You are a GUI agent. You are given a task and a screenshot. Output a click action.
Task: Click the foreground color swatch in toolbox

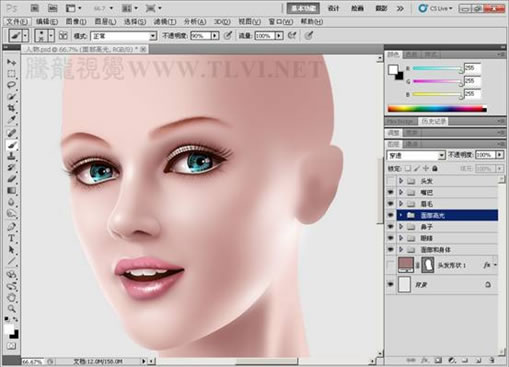click(9, 330)
